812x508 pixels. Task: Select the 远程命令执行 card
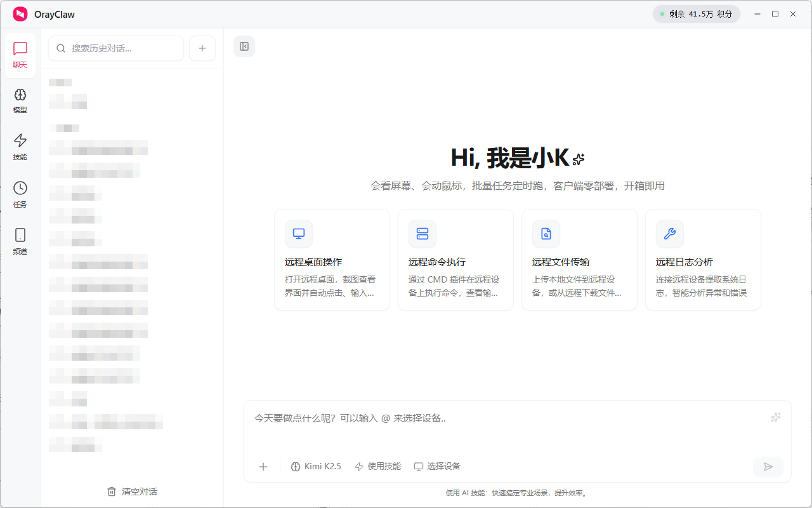(455, 260)
